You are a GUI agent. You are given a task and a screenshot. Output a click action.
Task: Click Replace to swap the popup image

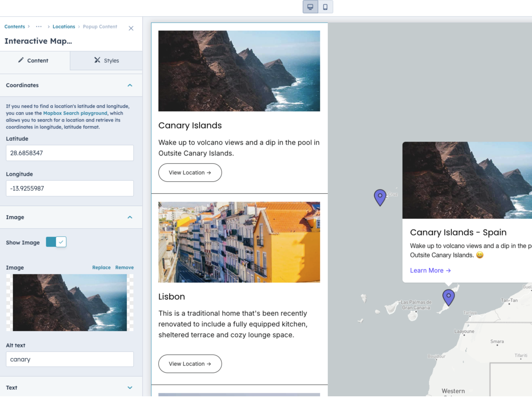pos(101,267)
